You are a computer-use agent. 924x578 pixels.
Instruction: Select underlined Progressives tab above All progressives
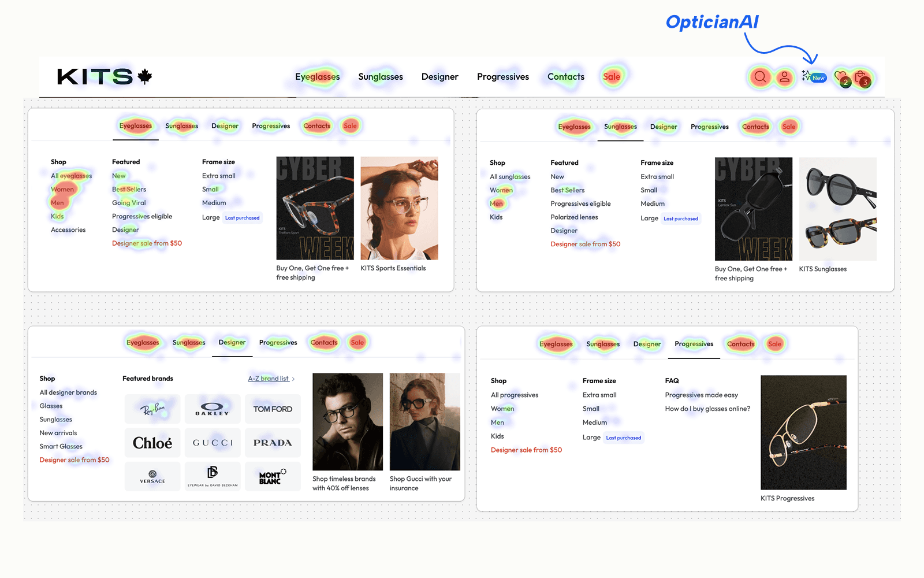[x=694, y=344]
